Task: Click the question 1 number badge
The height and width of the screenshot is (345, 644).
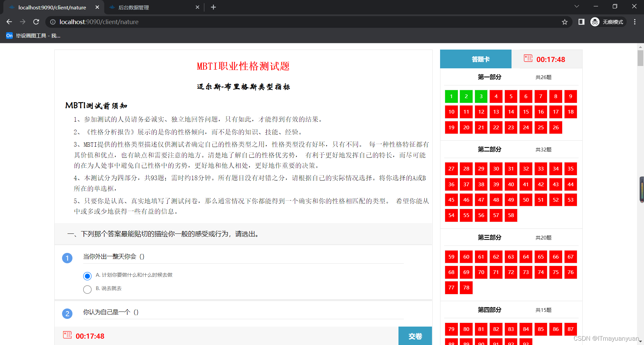Action: point(67,258)
